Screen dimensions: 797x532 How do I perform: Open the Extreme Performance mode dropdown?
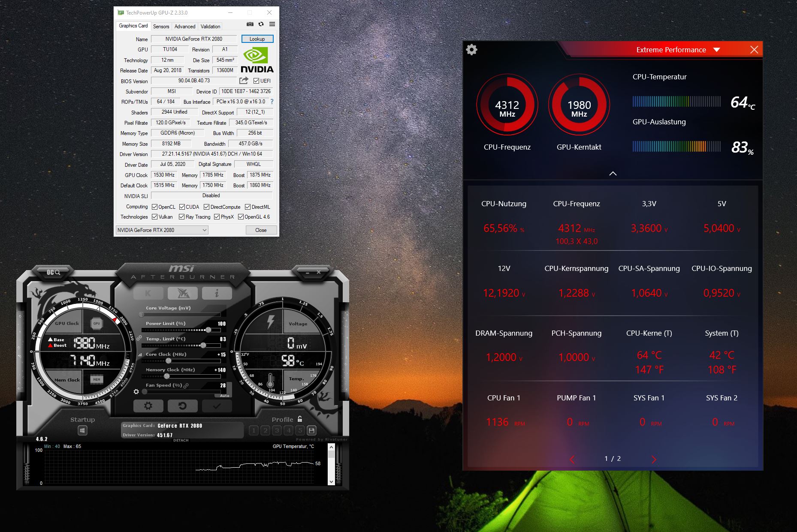click(716, 50)
